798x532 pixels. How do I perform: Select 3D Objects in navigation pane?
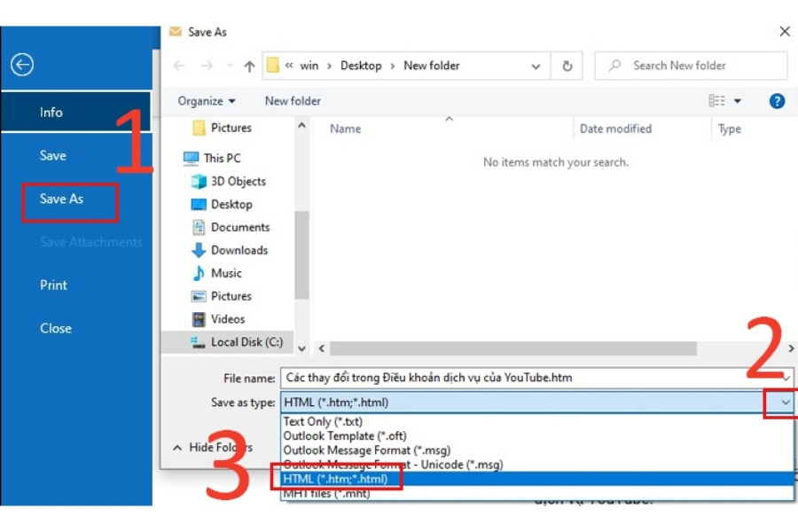pyautogui.click(x=238, y=181)
